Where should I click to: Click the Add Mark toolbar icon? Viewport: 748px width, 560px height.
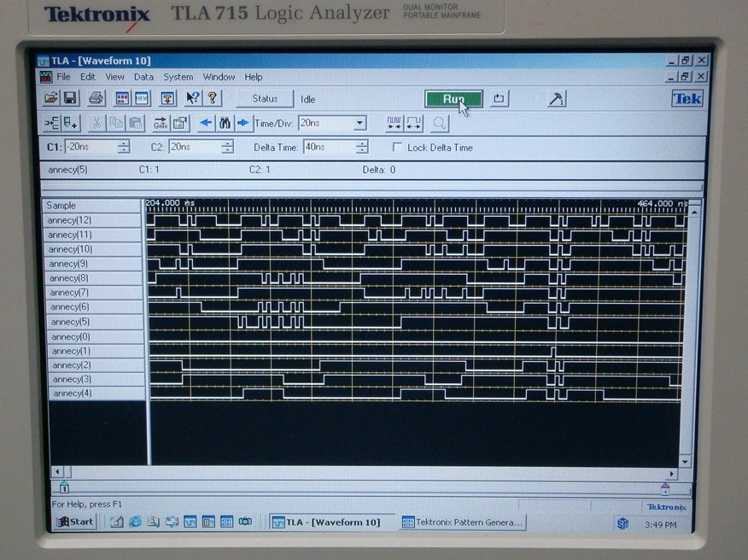(71, 124)
